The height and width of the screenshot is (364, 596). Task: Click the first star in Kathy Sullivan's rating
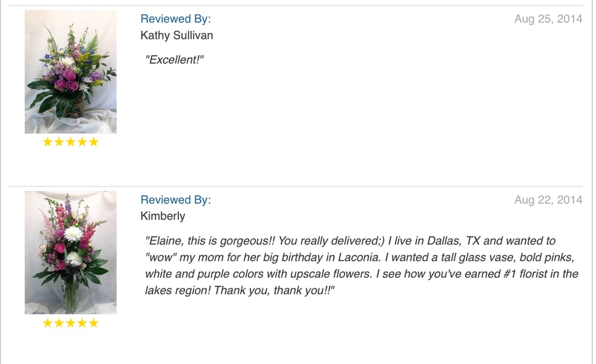pyautogui.click(x=48, y=142)
